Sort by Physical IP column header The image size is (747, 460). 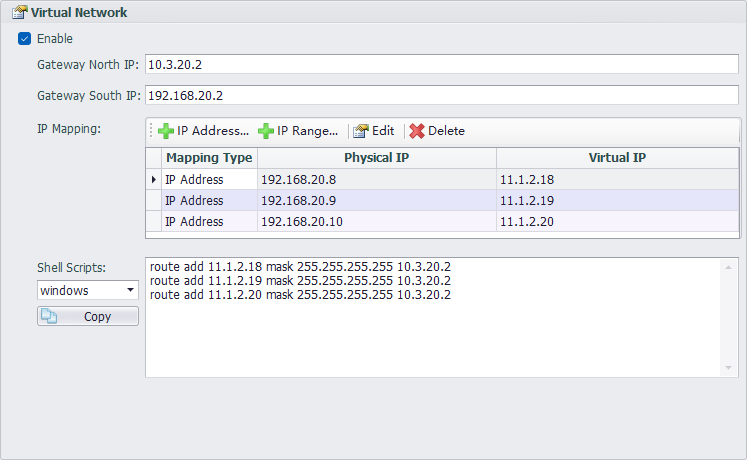pos(376,158)
